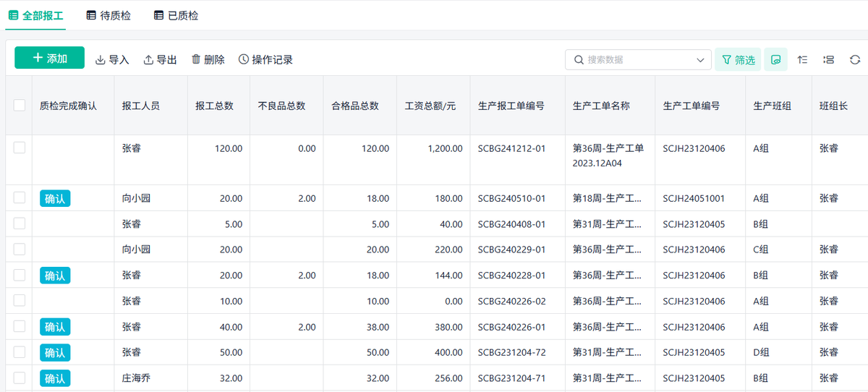This screenshot has width=868, height=392.
Task: Click the 工资总额/元 column header
Action: point(430,106)
